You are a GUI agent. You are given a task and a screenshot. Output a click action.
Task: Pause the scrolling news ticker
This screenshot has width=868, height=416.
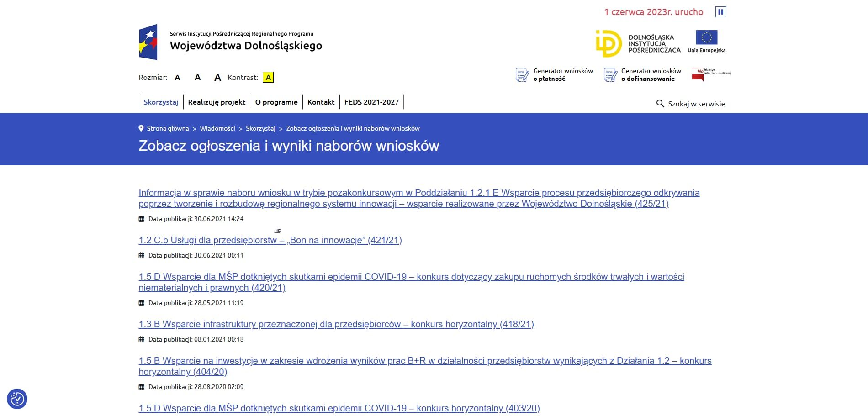pyautogui.click(x=720, y=12)
